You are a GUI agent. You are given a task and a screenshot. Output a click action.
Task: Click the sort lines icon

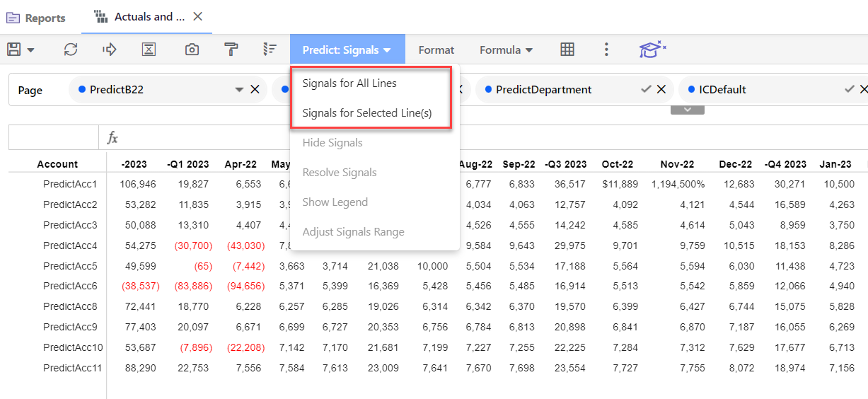270,50
